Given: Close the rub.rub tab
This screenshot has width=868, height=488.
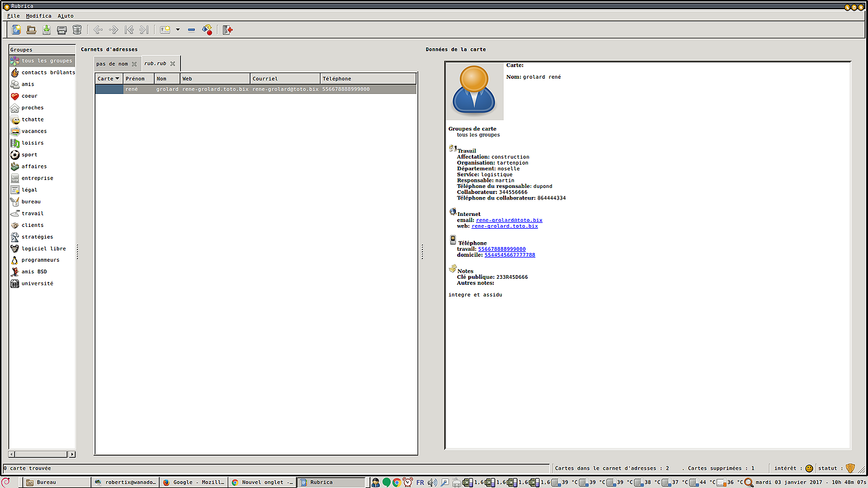Looking at the screenshot, I should (x=173, y=63).
